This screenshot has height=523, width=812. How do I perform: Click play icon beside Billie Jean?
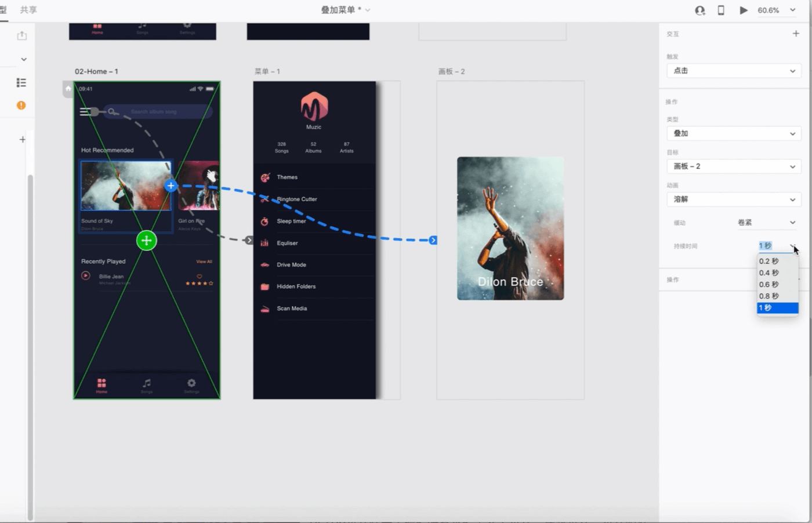tap(86, 275)
